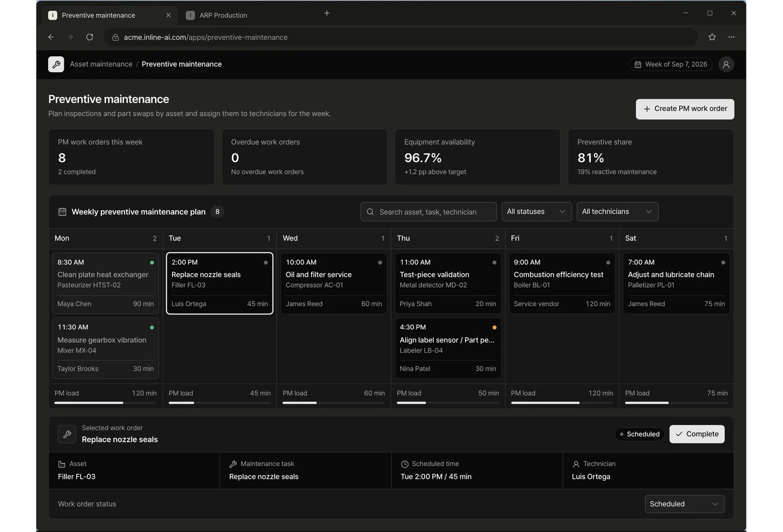The image size is (783, 532).
Task: Click the person icon next to Technician
Action: [x=576, y=464]
